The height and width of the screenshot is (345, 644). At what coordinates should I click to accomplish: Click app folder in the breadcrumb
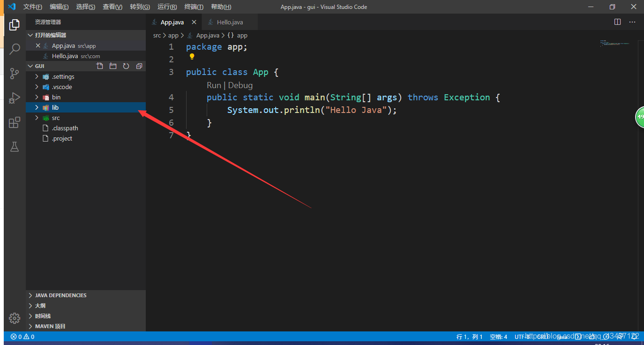pos(173,35)
